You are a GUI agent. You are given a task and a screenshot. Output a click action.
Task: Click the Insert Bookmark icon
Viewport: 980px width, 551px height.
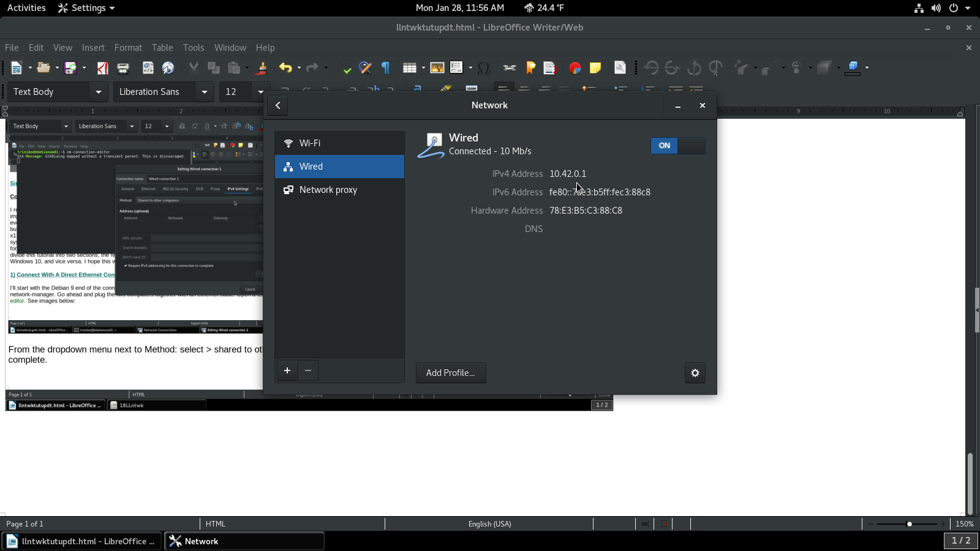pos(530,68)
